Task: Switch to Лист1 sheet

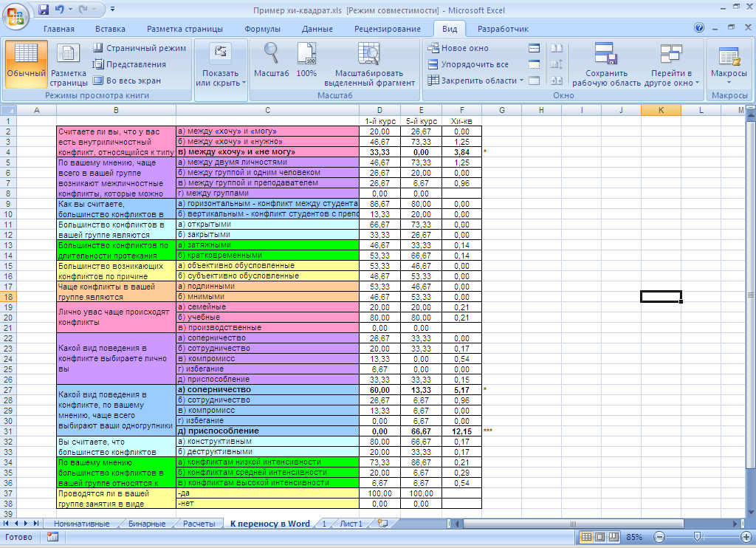Action: 351,524
